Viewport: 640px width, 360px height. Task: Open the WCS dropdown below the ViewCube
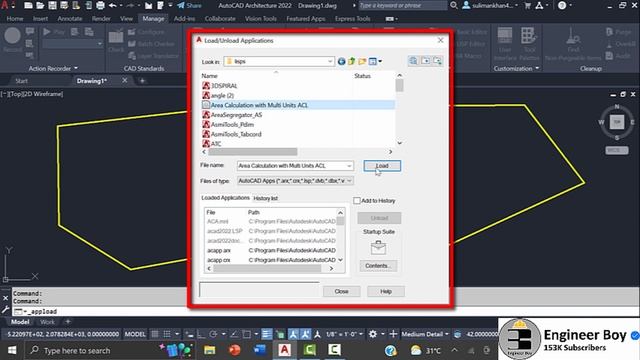[x=617, y=150]
